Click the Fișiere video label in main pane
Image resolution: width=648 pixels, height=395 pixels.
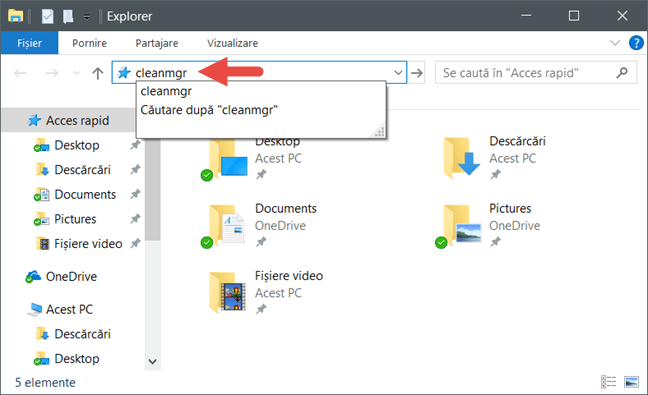pyautogui.click(x=289, y=276)
